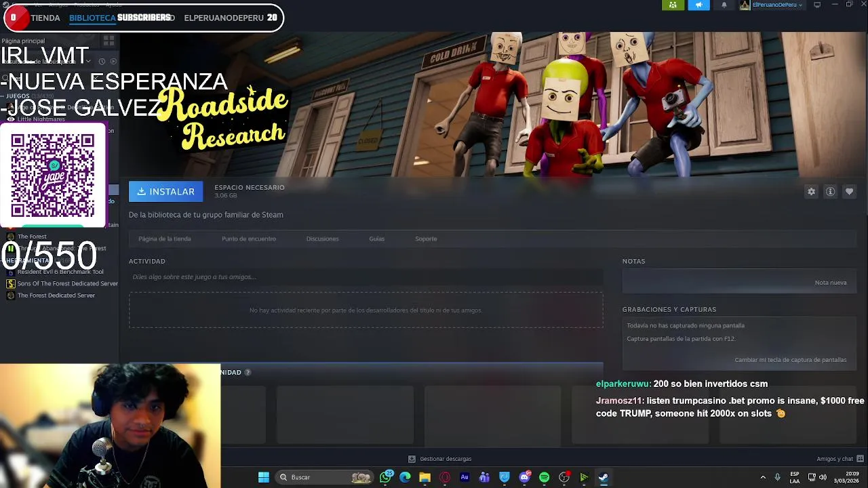Open Soporte tab
Image resolution: width=868 pixels, height=488 pixels.
point(426,239)
